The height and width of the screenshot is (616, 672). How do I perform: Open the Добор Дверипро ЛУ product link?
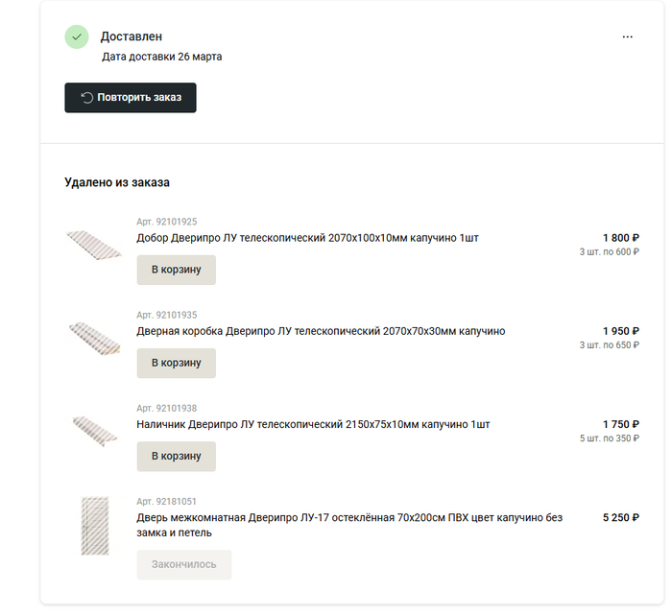click(x=307, y=238)
